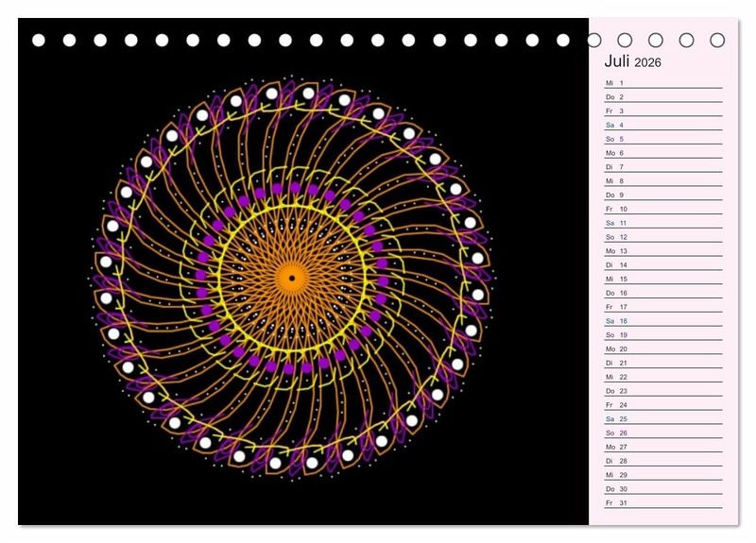
Task: Choose the Mi 29 date line
Action: pos(663,475)
